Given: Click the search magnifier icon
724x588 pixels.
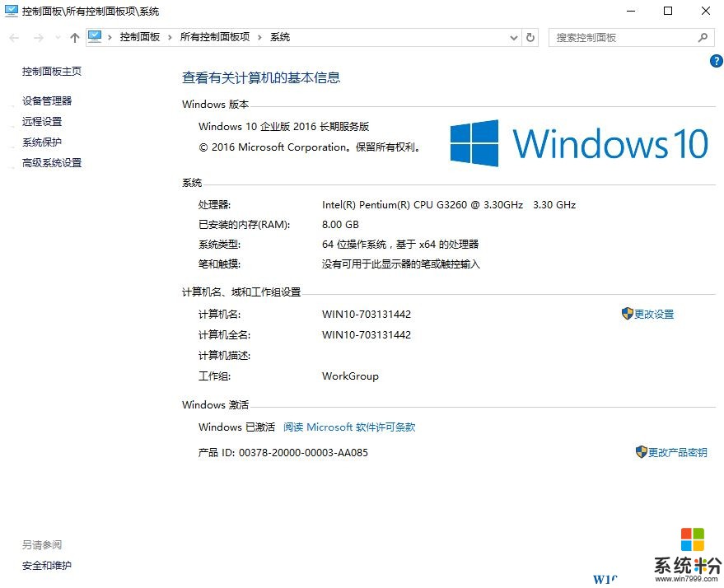Looking at the screenshot, I should pos(703,37).
